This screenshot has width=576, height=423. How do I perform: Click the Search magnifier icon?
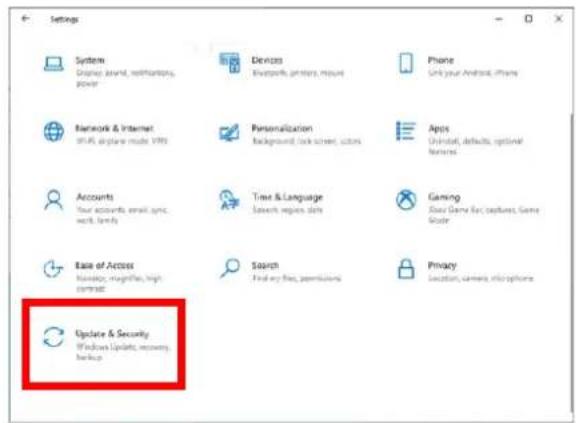click(230, 268)
